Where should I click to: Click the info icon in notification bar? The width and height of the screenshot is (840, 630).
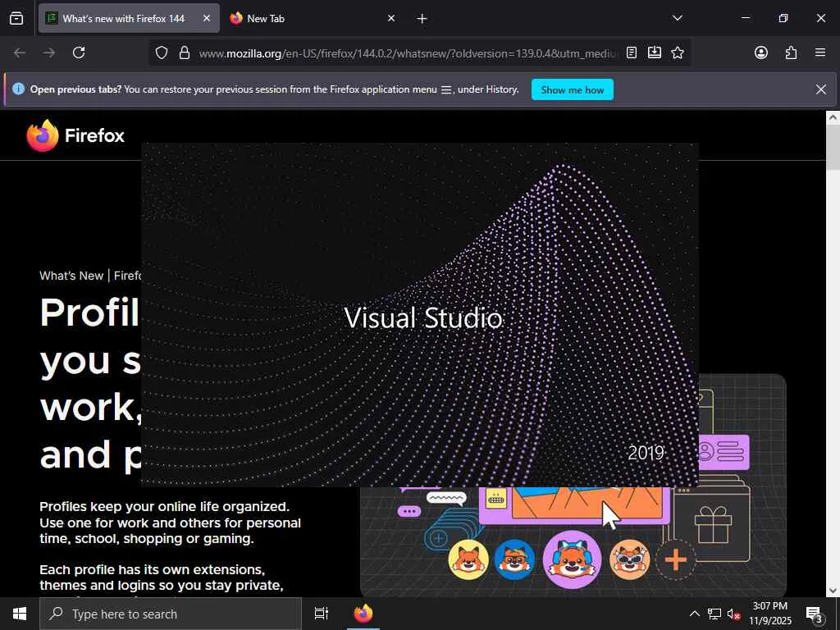18,89
